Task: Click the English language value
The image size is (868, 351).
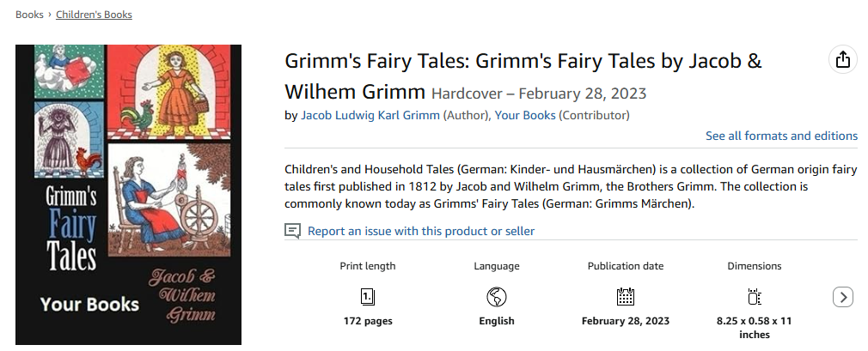Action: (497, 321)
